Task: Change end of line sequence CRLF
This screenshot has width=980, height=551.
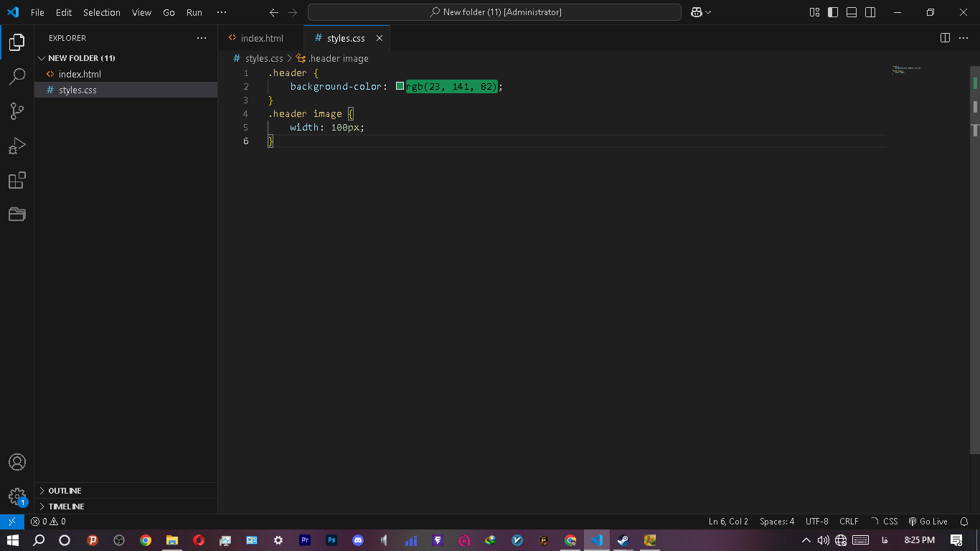Action: pyautogui.click(x=849, y=522)
